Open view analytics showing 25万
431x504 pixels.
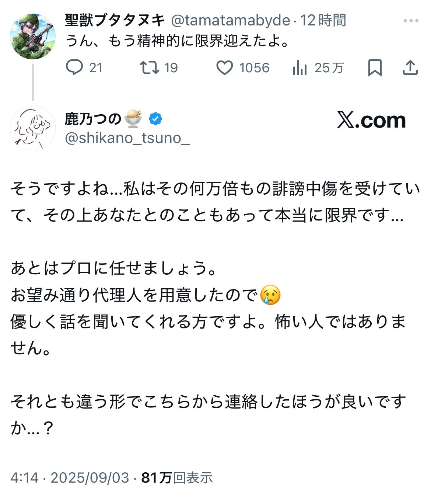tap(300, 68)
